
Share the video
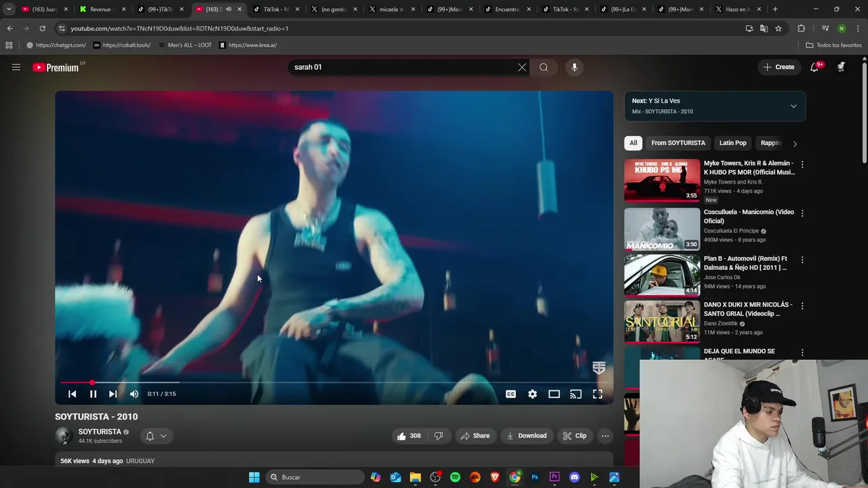(x=475, y=436)
